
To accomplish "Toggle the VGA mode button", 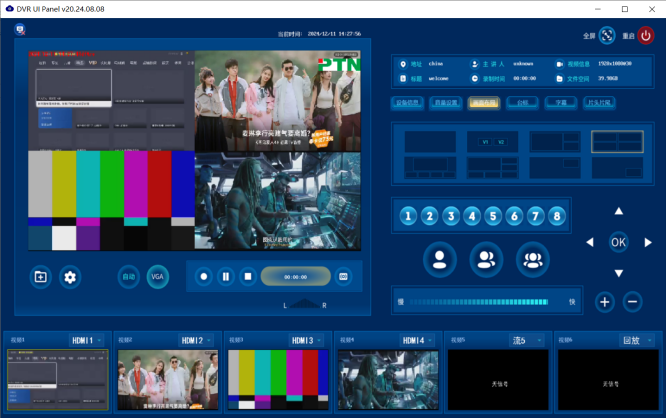I will click(x=157, y=277).
